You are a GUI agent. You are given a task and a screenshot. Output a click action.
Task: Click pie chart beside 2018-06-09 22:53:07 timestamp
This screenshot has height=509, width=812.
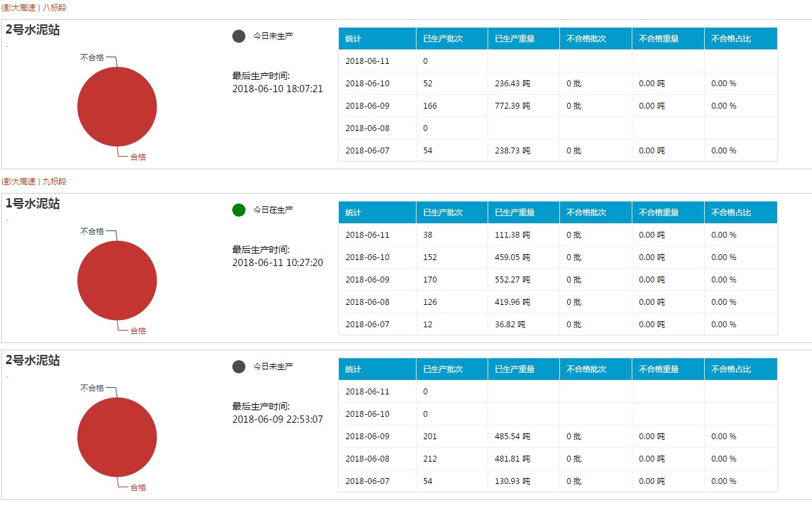coord(117,437)
